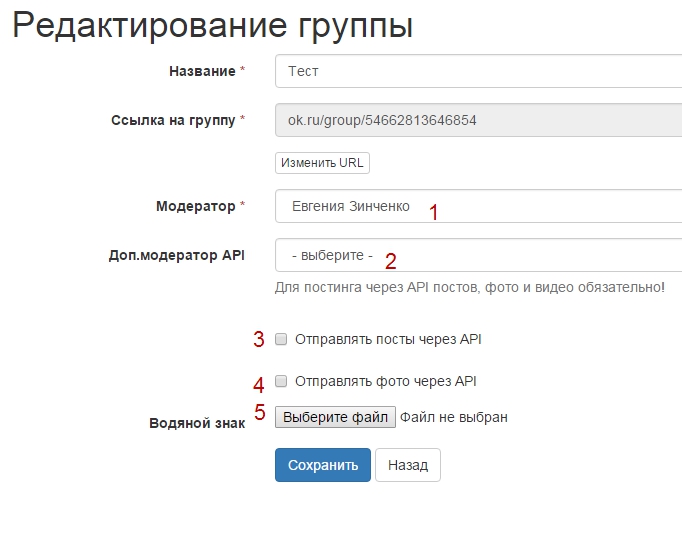Click the Название field label

coord(201,71)
